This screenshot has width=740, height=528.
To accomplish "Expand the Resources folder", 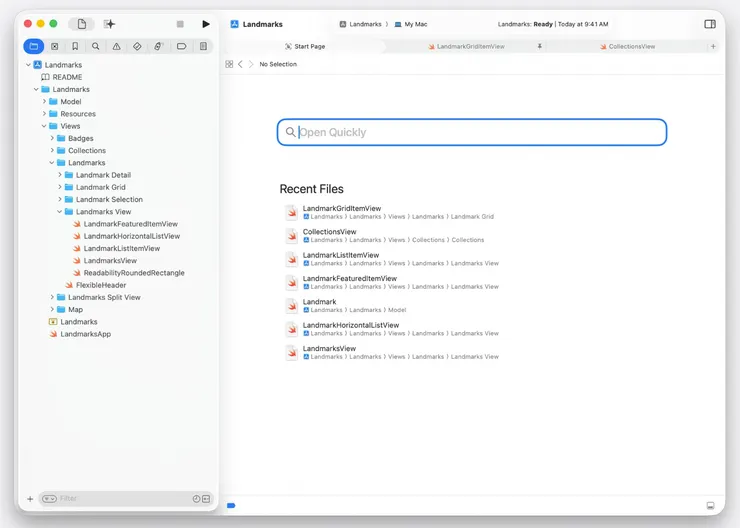I will (x=44, y=114).
